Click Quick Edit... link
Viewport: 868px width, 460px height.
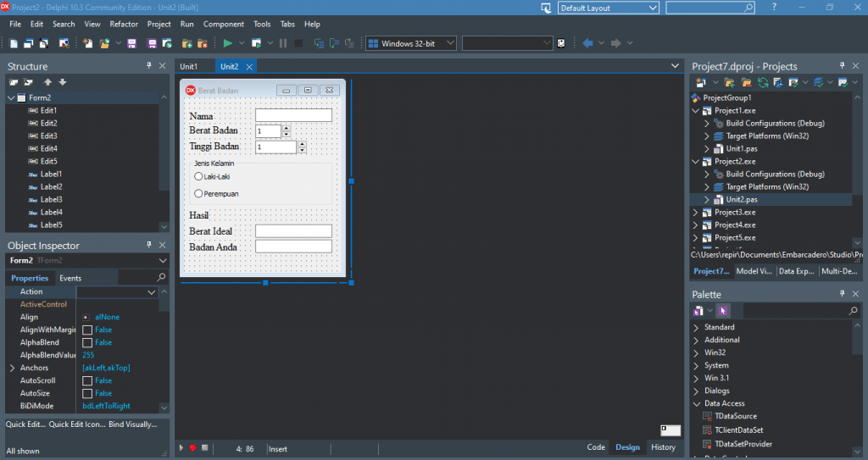[25, 424]
